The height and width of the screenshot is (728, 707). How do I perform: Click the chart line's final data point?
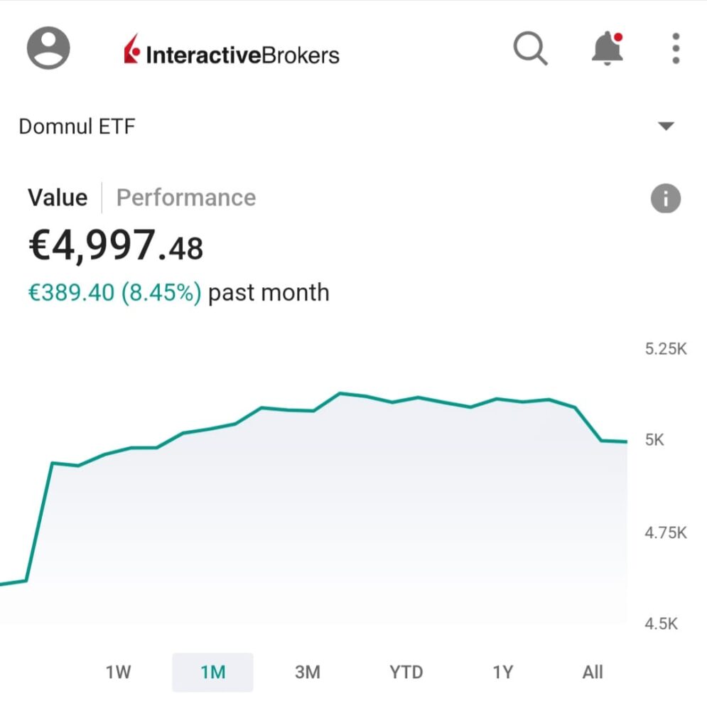[x=626, y=441]
